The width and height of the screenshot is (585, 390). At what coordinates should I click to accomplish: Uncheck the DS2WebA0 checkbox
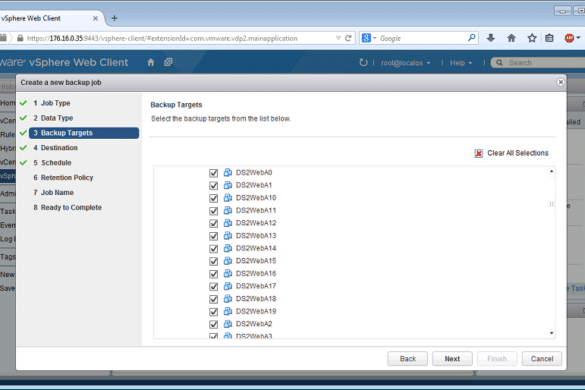(x=213, y=173)
